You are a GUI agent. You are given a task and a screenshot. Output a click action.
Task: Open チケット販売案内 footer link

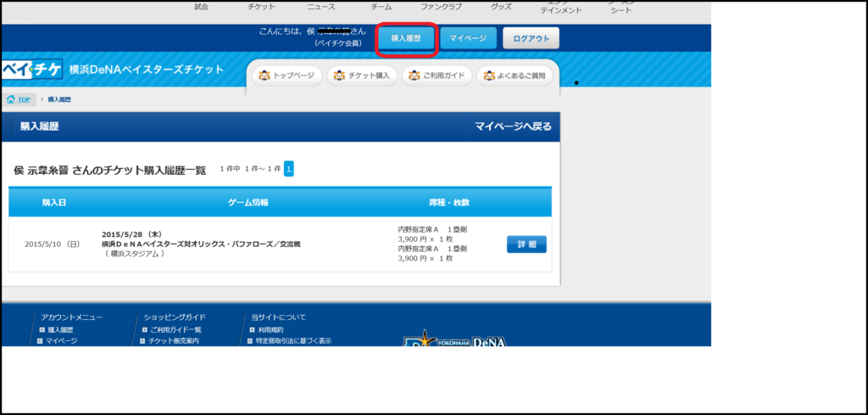coord(173,341)
